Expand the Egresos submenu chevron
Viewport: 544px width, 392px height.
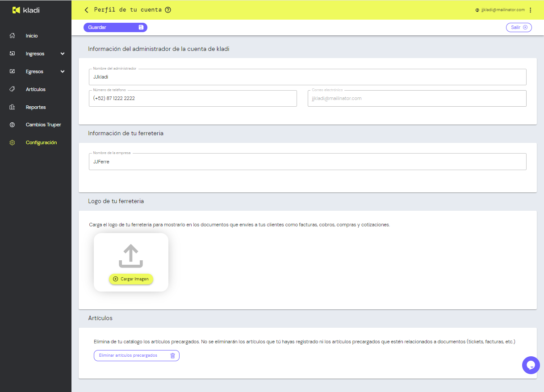click(x=63, y=72)
